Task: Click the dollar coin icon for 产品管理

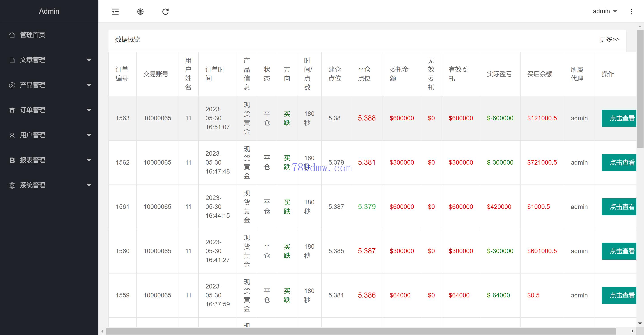Action: point(12,85)
